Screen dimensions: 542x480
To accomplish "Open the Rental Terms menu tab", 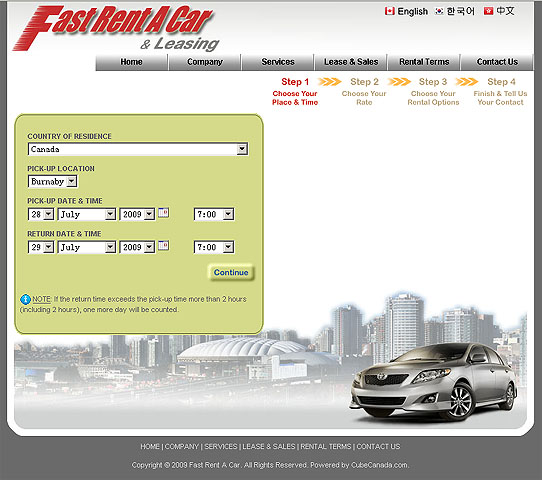I will coord(424,62).
